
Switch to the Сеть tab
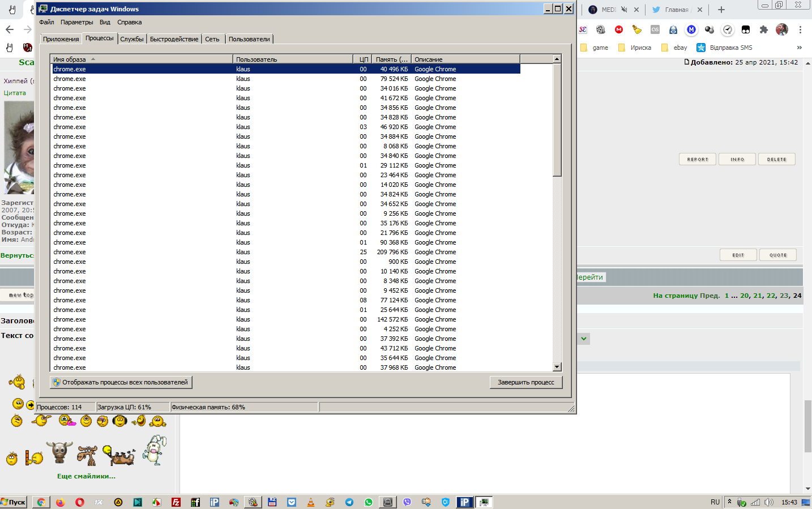click(212, 39)
